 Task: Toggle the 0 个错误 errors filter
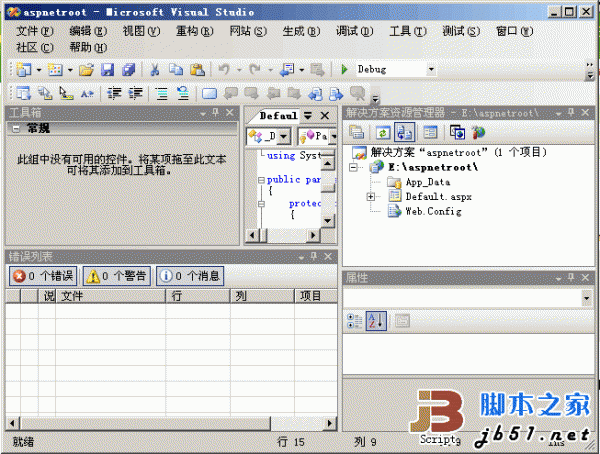pyautogui.click(x=43, y=276)
